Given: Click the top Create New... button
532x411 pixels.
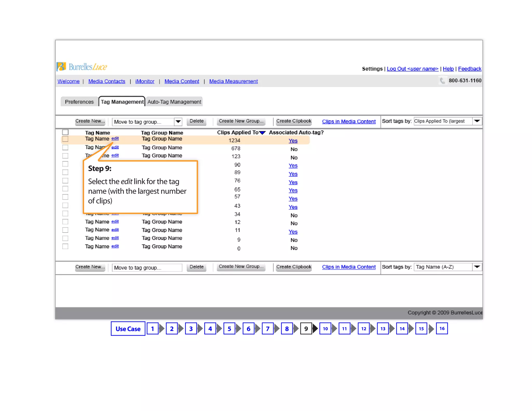Looking at the screenshot, I should click(x=90, y=121).
